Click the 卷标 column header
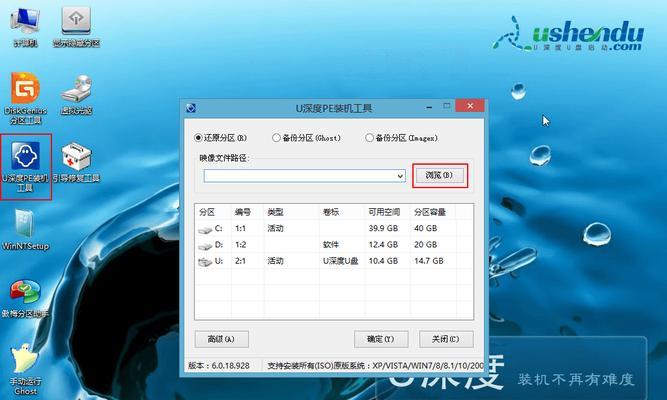This screenshot has width=667, height=400. [x=331, y=212]
